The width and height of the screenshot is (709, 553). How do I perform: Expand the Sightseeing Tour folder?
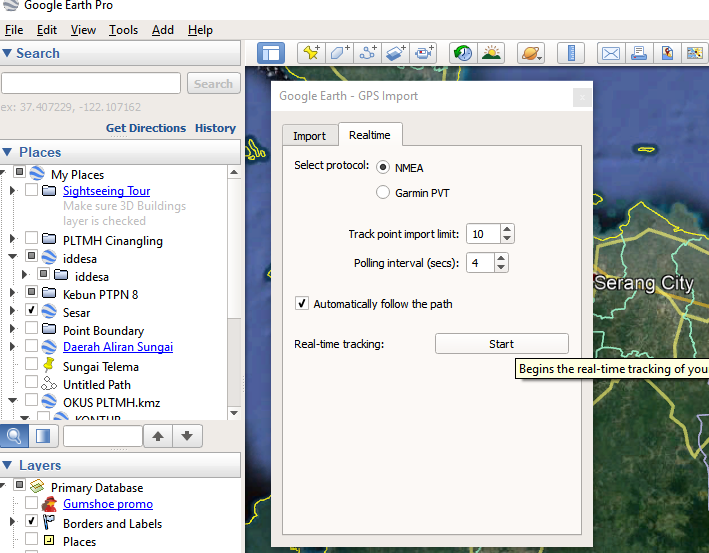pyautogui.click(x=13, y=190)
